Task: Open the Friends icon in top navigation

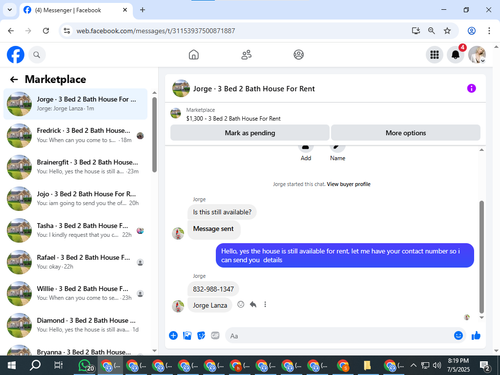Action: point(246,55)
